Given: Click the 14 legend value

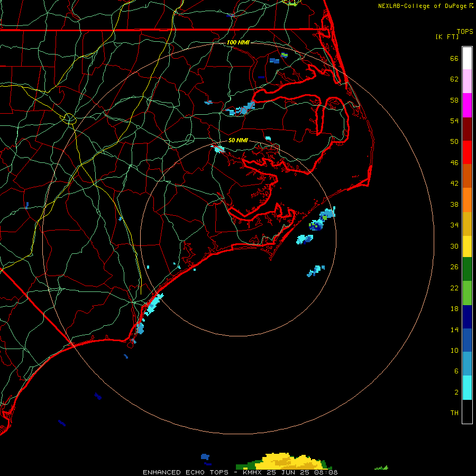Looking at the screenshot, I should 454,329.
